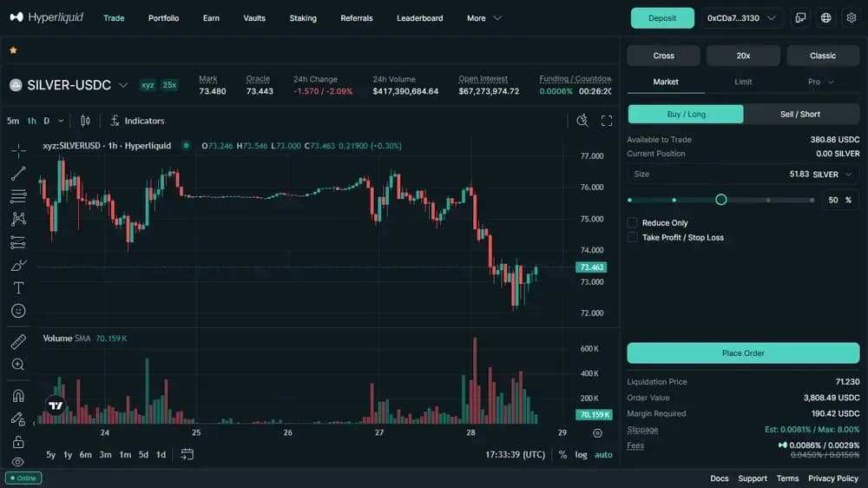Image resolution: width=868 pixels, height=488 pixels.
Task: Click the order size slider handle
Action: (x=720, y=200)
